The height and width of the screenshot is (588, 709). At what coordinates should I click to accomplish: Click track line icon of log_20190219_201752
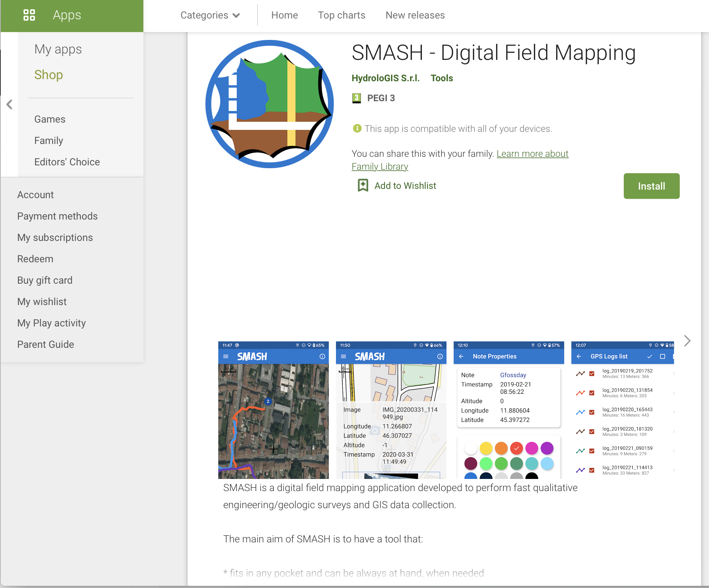580,373
